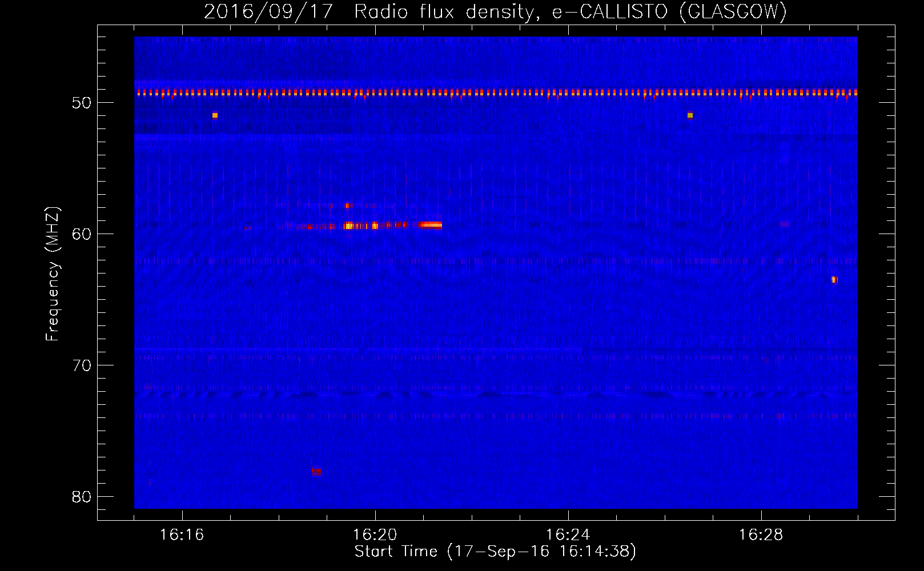Click the 16:28 time tick label
The height and width of the screenshot is (571, 924).
(x=761, y=535)
